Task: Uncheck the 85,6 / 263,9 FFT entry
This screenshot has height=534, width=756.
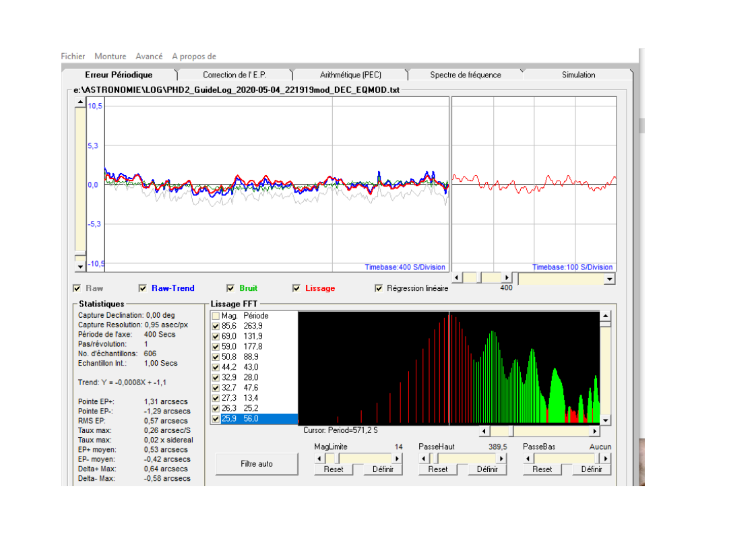Action: click(216, 326)
